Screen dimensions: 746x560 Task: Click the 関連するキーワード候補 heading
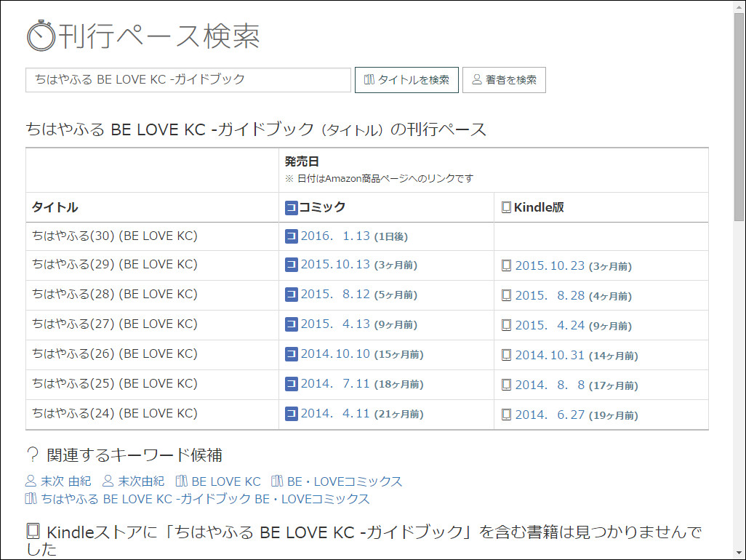[135, 455]
